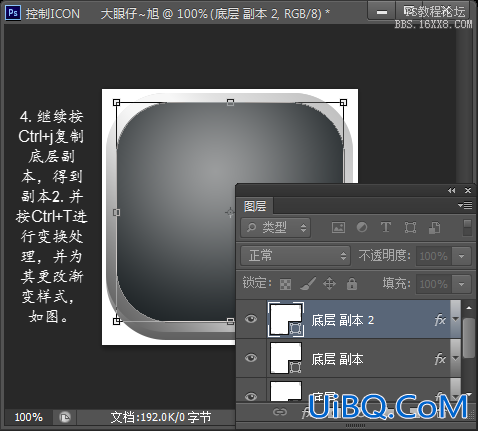Open the 填充 fill slider arrow
This screenshot has height=431, width=478.
462,284
